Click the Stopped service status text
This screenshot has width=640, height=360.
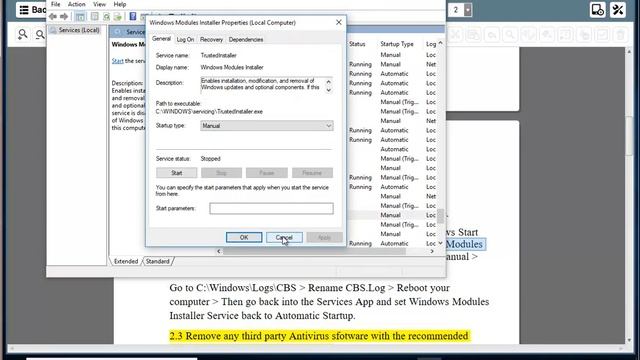(211, 159)
